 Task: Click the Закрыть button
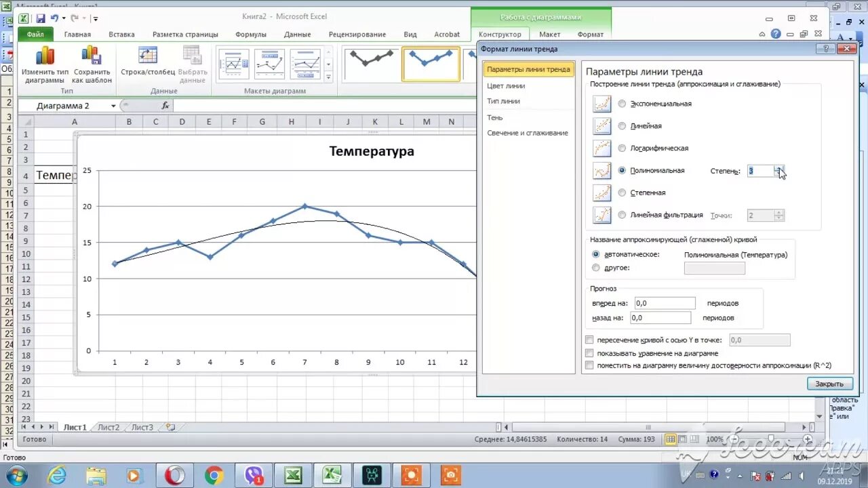[x=829, y=384]
